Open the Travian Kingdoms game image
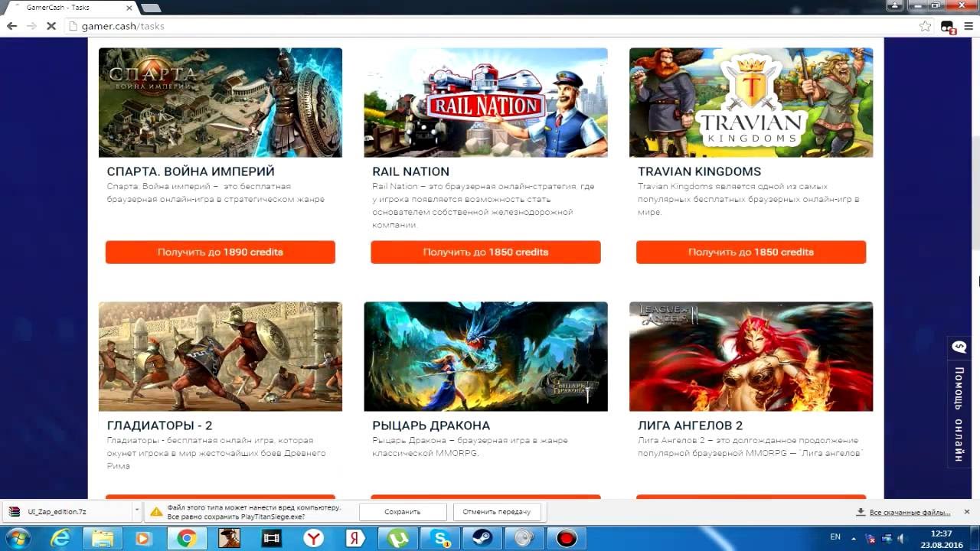The width and height of the screenshot is (980, 551). [x=751, y=103]
